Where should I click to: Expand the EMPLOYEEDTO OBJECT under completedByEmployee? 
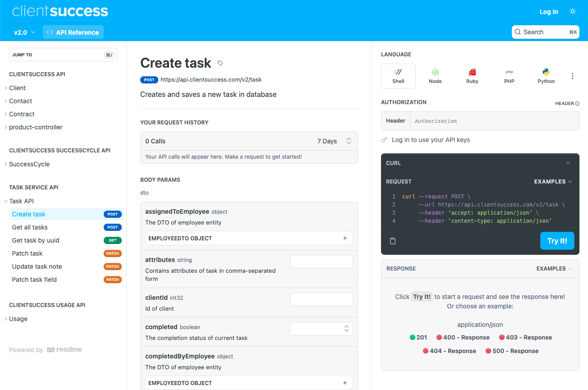point(249,383)
